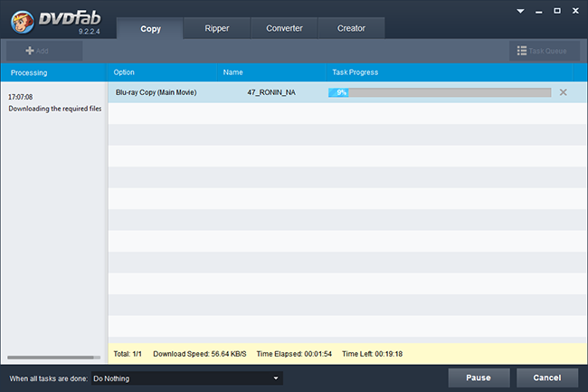The image size is (588, 392).
Task: Click the Time Left 00:19:18 status
Action: (x=372, y=354)
